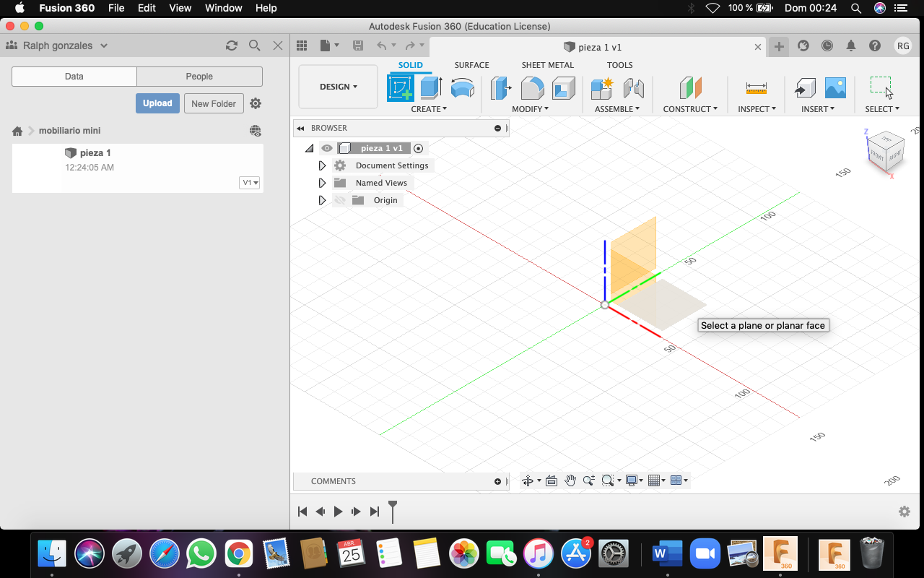Open data panel settings gear
924x578 pixels.
pyautogui.click(x=256, y=103)
